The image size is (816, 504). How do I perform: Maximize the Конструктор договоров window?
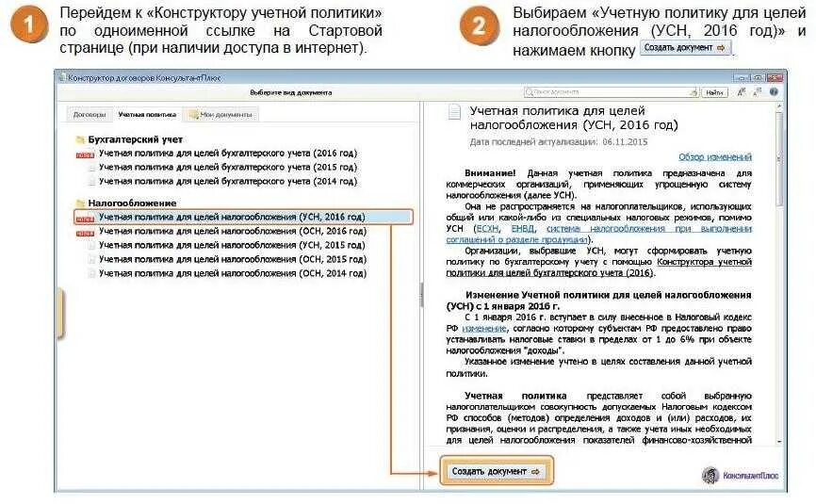pyautogui.click(x=758, y=77)
